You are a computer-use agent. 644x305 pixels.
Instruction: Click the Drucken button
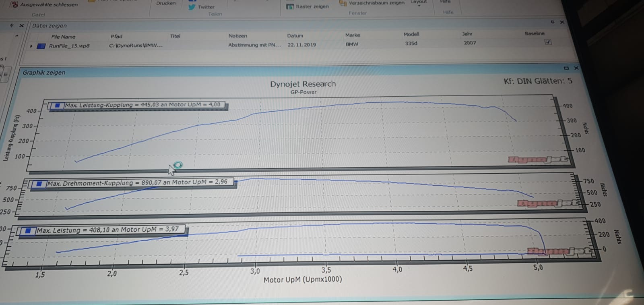166,3
